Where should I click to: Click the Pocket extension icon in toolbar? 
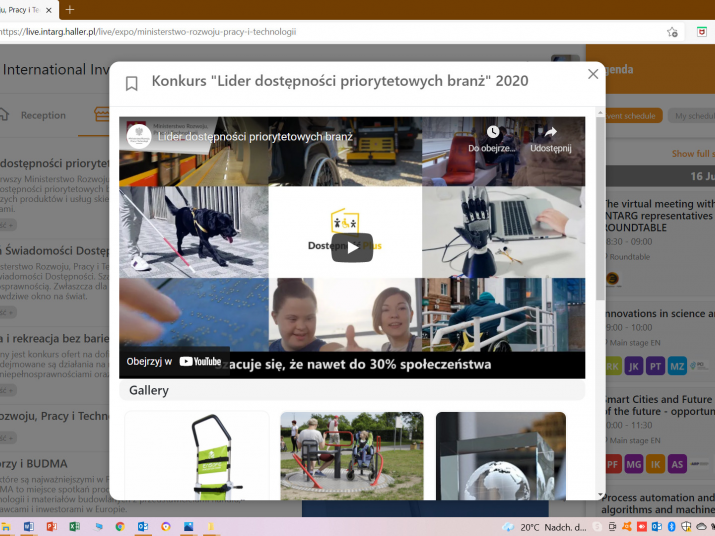[703, 31]
